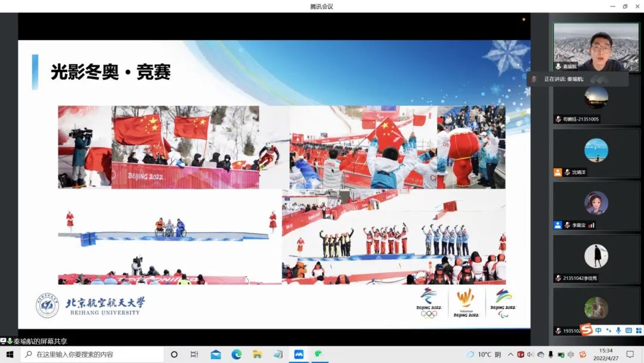Open File Explorer from the taskbar
This screenshot has height=363, width=644.
257,354
